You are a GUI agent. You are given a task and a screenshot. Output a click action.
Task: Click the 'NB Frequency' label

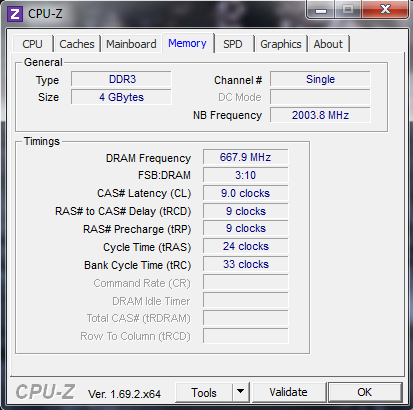(227, 115)
